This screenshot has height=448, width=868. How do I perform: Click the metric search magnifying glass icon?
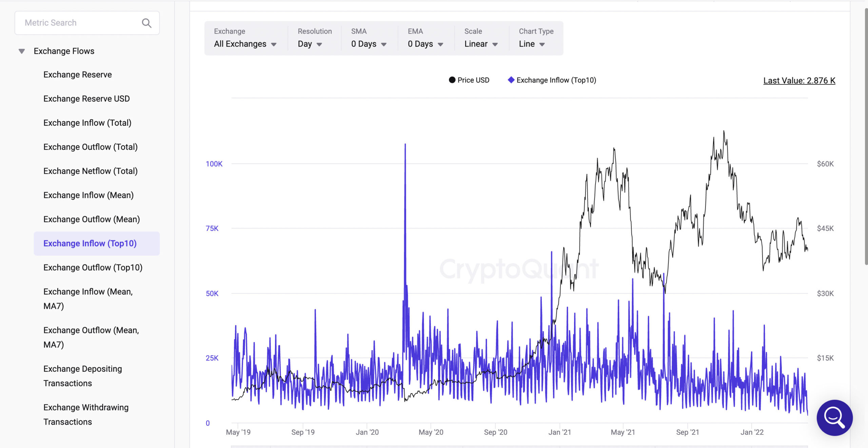pyautogui.click(x=147, y=23)
